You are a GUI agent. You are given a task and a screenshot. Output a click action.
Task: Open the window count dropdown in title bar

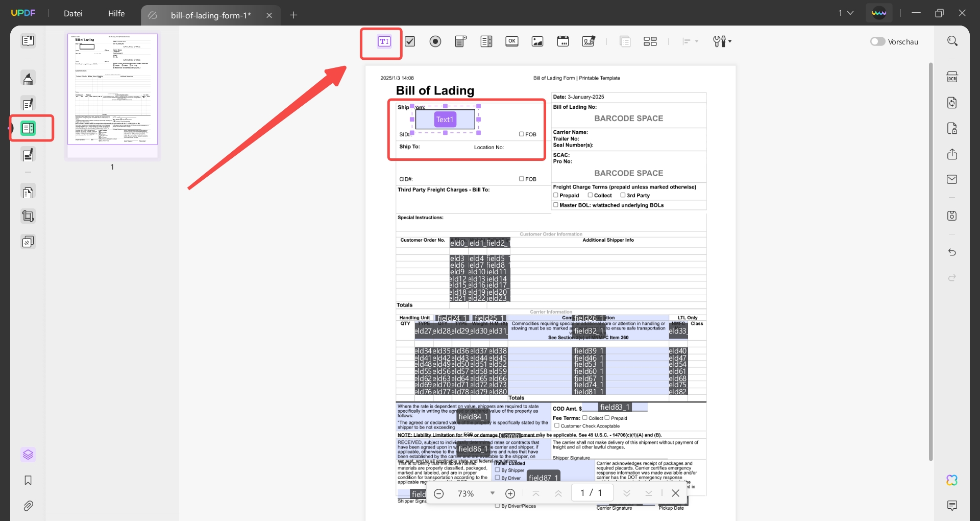(x=846, y=13)
